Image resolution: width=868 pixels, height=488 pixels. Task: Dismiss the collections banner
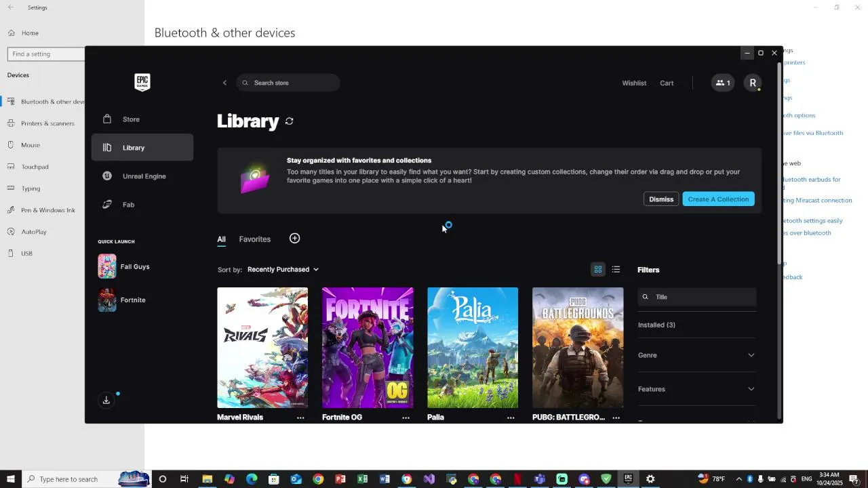pyautogui.click(x=661, y=199)
